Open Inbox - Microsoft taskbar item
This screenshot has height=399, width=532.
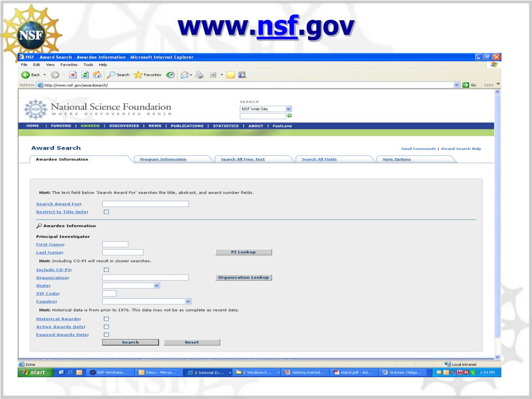click(159, 372)
